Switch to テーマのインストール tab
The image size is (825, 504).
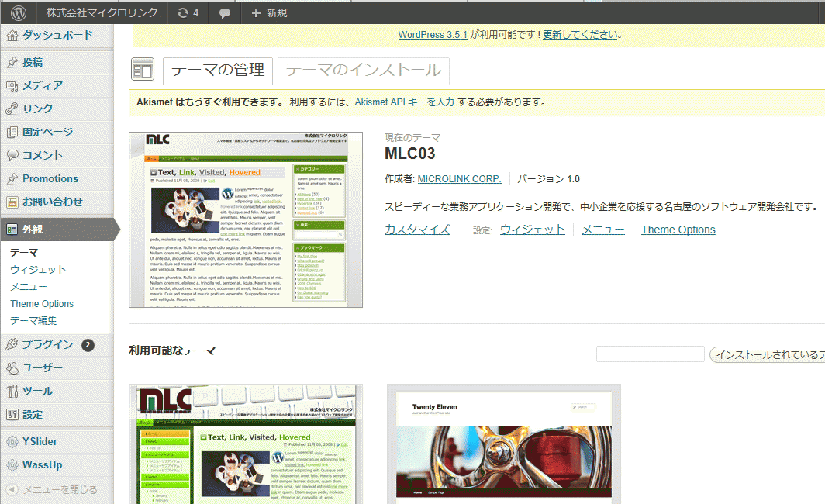363,71
